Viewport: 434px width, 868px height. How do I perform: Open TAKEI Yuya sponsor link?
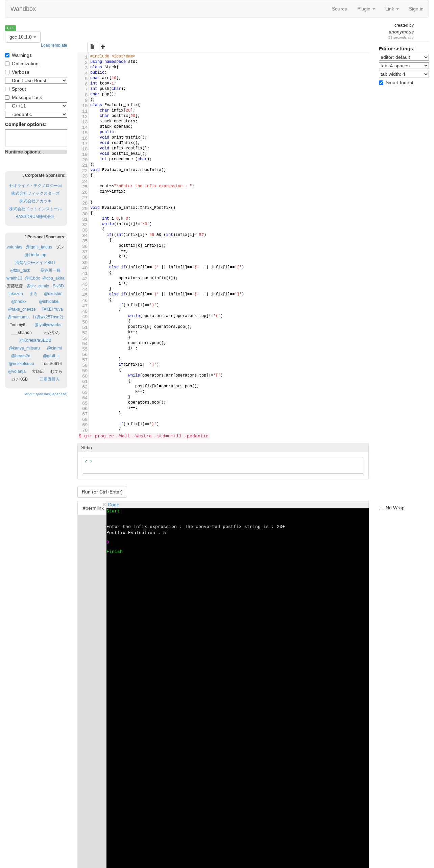click(x=52, y=309)
